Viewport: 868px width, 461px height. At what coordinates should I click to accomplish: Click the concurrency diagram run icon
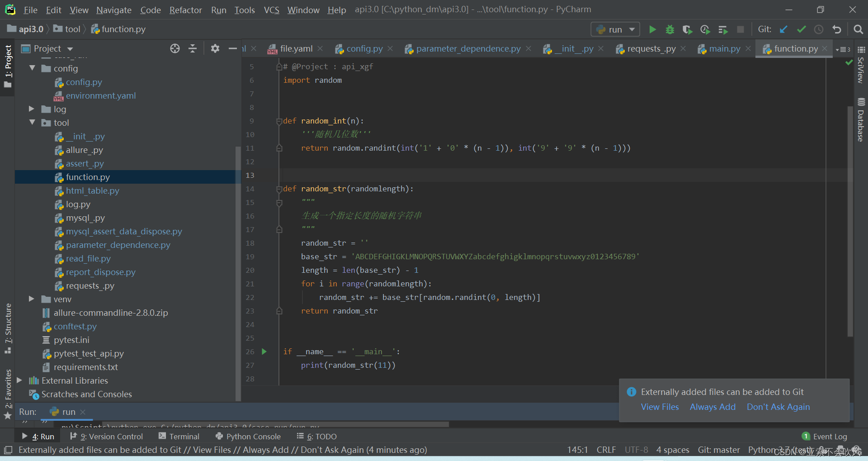pyautogui.click(x=723, y=29)
